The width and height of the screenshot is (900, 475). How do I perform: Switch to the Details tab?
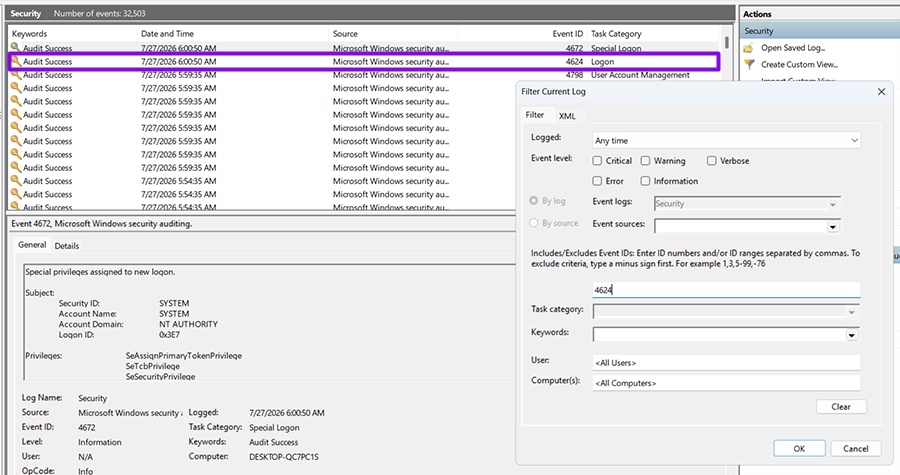coord(67,246)
